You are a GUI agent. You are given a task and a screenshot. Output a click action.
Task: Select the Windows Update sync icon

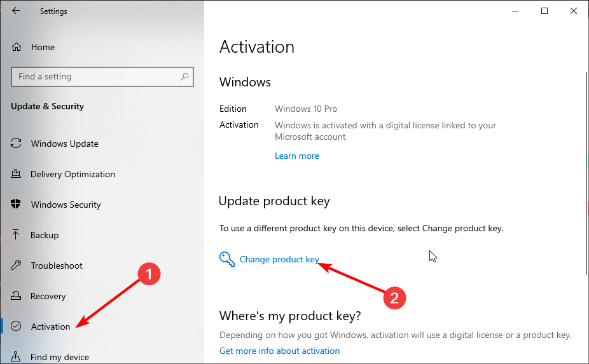[16, 143]
